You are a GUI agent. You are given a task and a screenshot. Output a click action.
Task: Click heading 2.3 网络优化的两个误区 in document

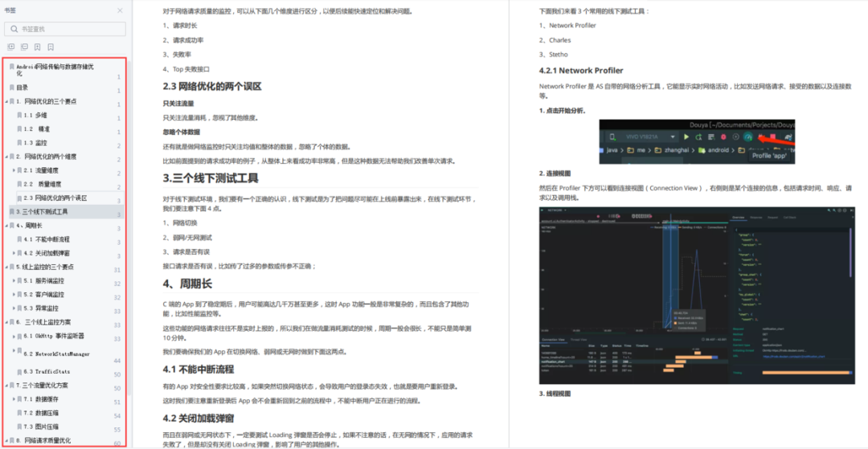point(212,86)
